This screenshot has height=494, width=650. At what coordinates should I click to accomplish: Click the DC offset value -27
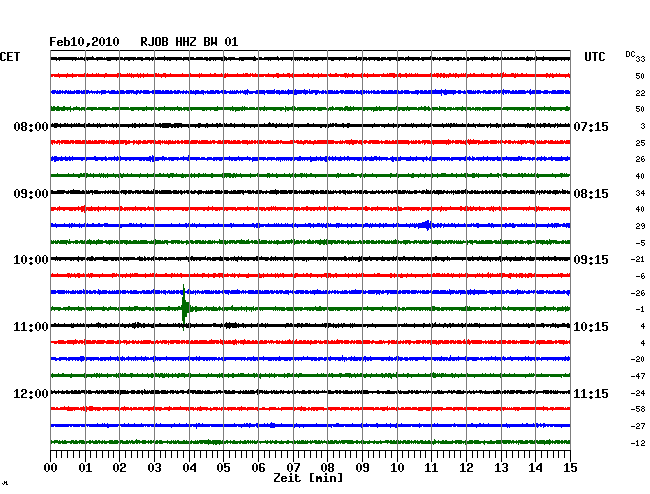pos(638,426)
